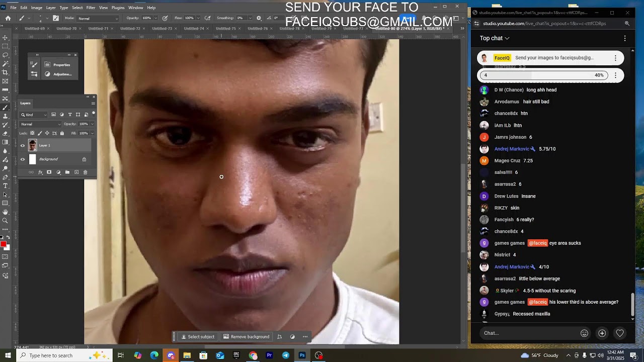Select the Clone Stamp tool

tap(5, 116)
